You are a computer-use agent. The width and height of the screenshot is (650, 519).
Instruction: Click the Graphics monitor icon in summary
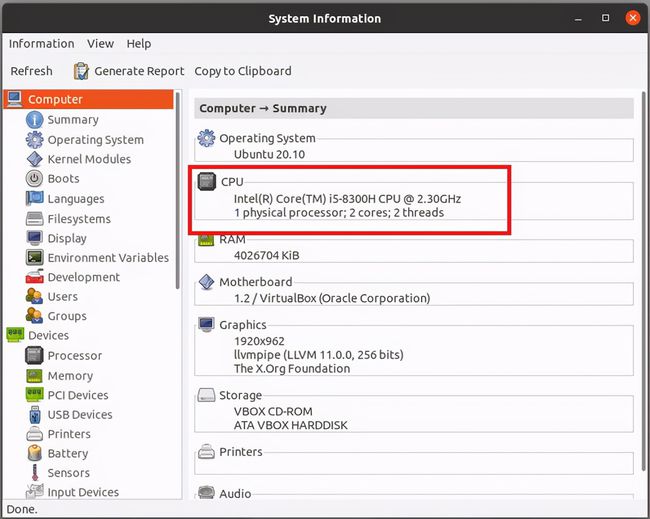pyautogui.click(x=206, y=325)
